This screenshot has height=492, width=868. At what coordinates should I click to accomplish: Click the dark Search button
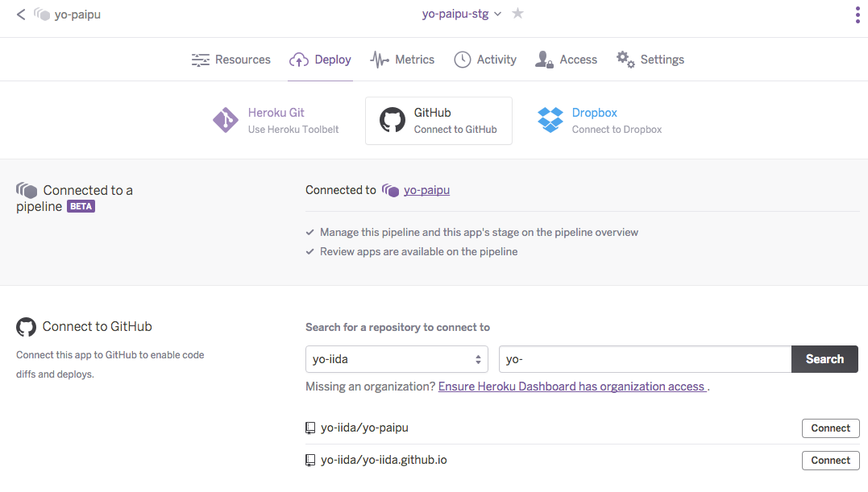[x=824, y=358]
